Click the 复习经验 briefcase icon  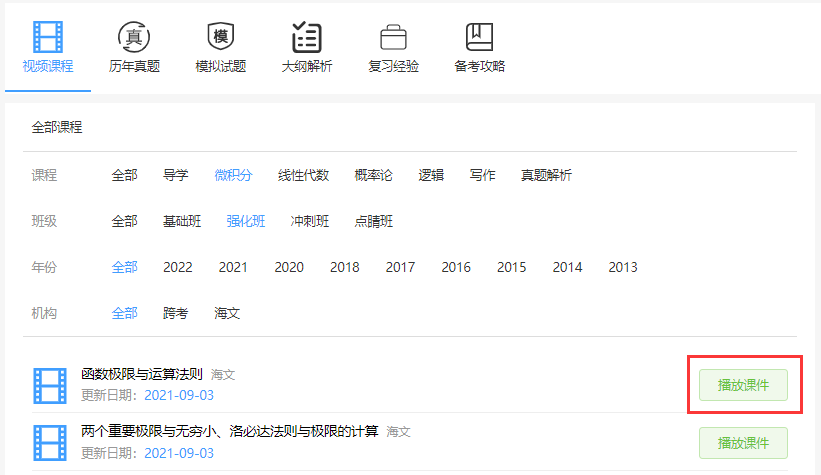(x=393, y=37)
